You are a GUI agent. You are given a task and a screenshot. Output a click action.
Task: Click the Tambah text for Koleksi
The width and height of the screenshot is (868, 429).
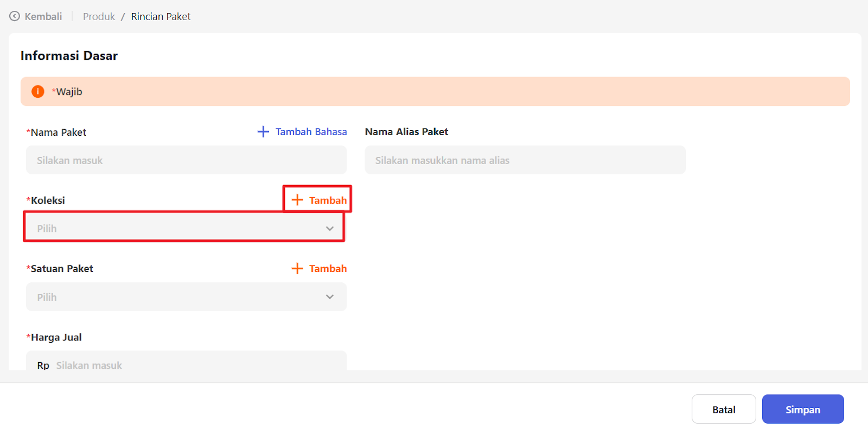click(328, 200)
